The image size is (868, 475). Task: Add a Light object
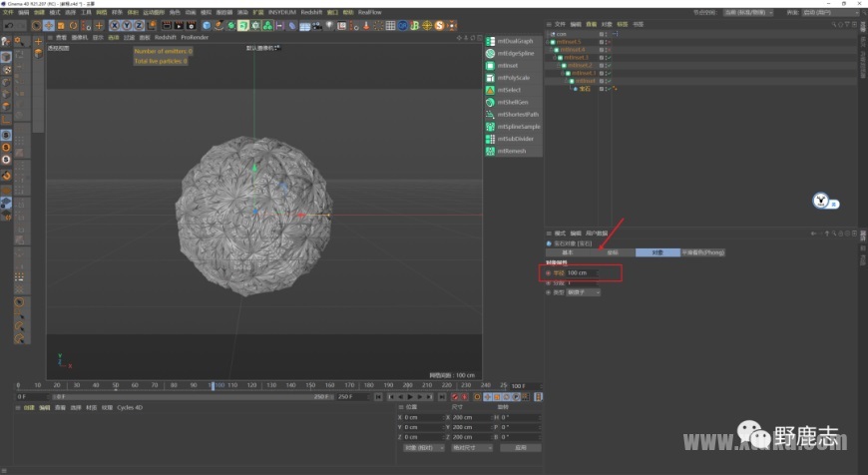point(329,26)
